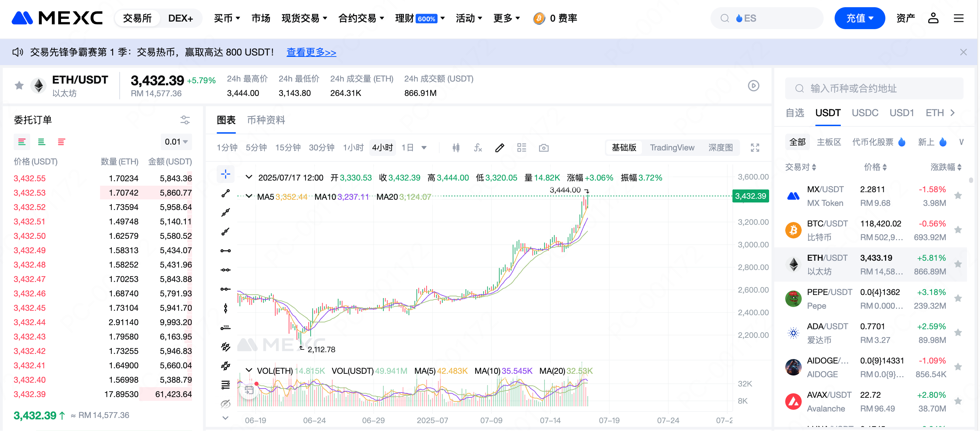This screenshot has width=980, height=431.
Task: Filter pairs by 主板区
Action: (828, 142)
